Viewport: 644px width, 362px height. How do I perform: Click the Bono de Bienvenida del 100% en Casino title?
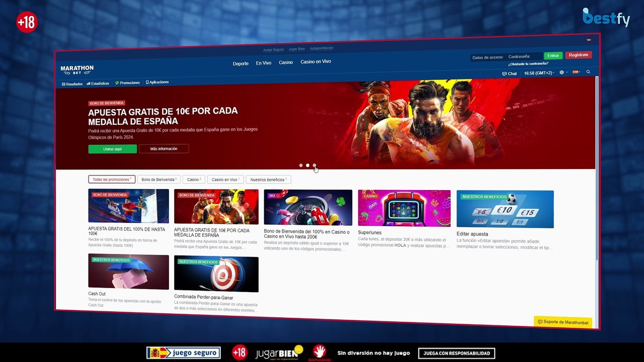tap(307, 234)
